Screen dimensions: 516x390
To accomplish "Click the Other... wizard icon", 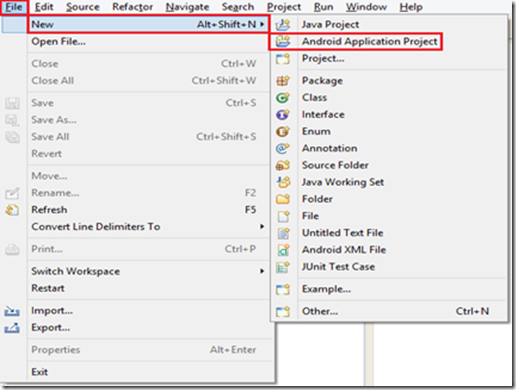I will (283, 311).
